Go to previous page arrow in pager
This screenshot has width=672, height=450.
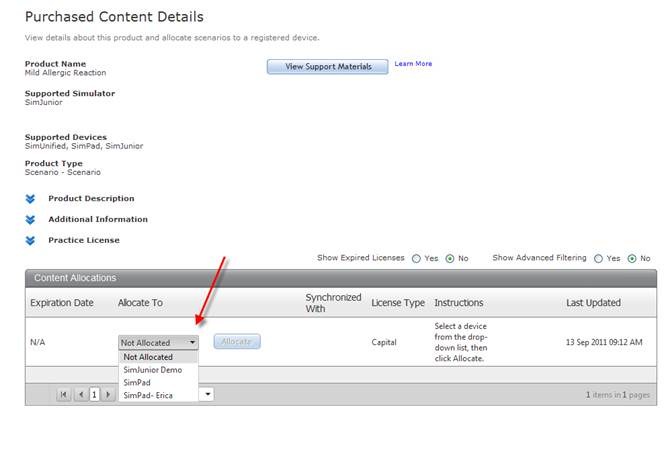coord(81,395)
